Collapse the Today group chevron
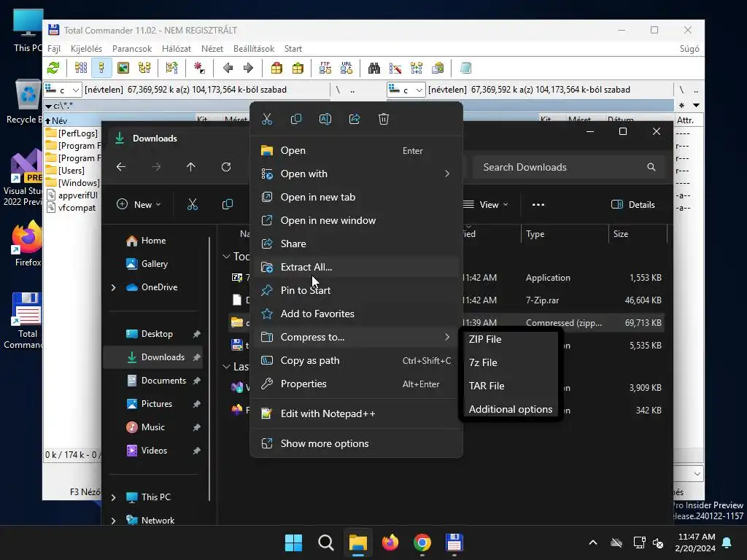Screen dimensions: 747x560 pos(226,257)
